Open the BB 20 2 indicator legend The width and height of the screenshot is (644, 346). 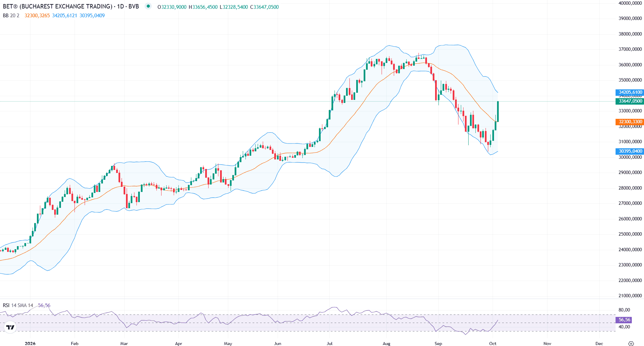coord(11,16)
